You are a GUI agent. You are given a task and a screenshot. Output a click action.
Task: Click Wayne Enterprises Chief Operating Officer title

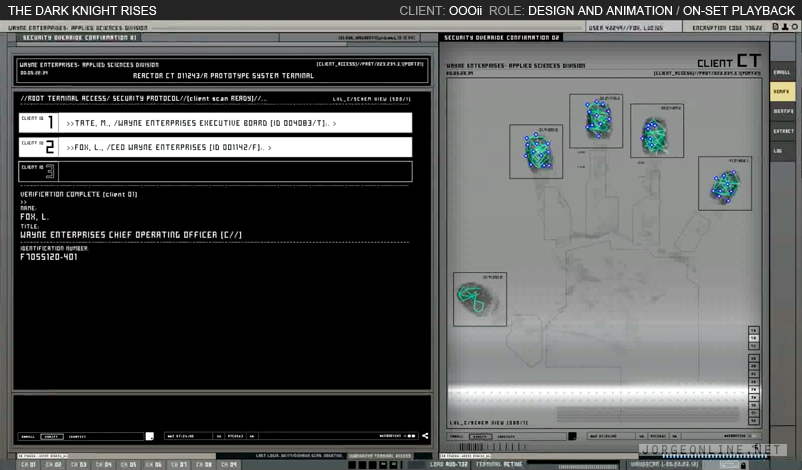tap(131, 235)
